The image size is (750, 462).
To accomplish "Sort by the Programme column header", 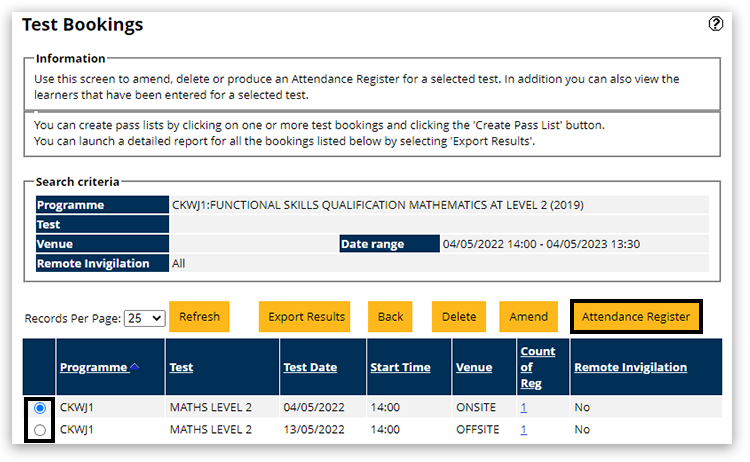I will coord(93,367).
